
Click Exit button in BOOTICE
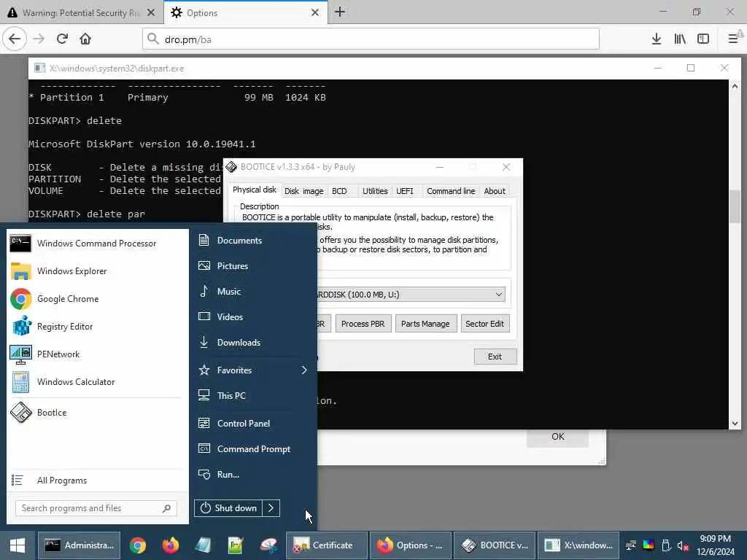tap(495, 357)
